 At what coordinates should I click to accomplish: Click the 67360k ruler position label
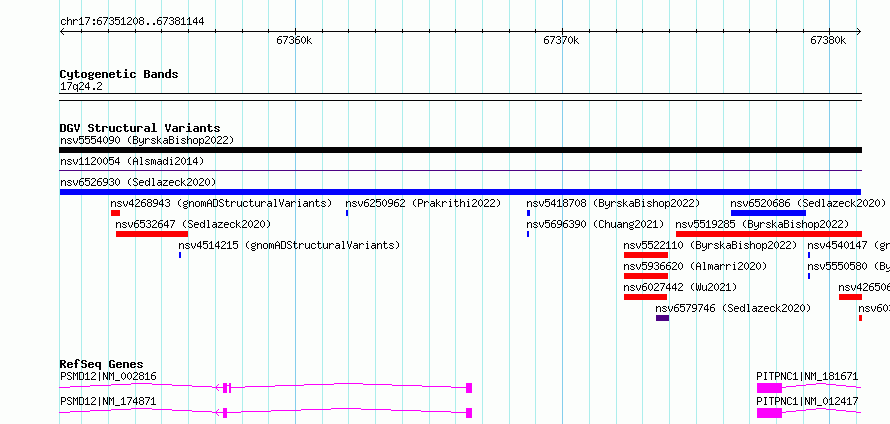295,40
